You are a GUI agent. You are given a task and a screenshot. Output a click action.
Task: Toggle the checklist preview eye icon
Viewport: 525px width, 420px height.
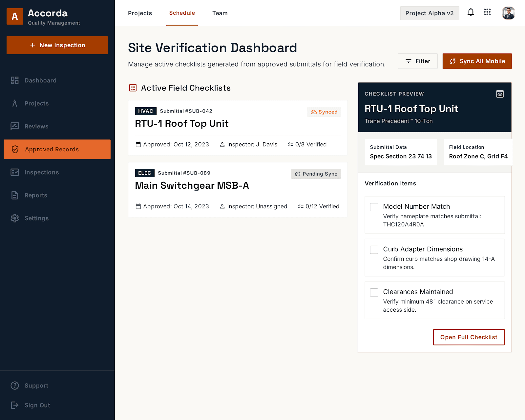coord(500,94)
